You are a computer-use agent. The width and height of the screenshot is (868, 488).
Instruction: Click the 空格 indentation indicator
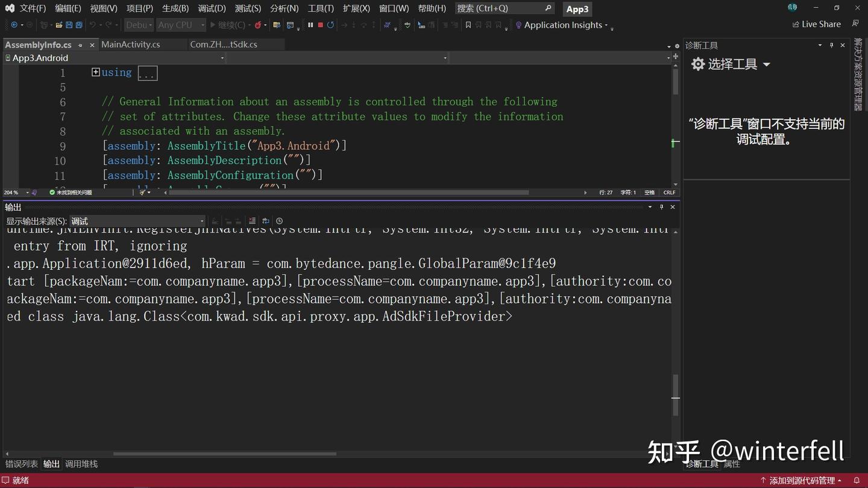tap(650, 192)
